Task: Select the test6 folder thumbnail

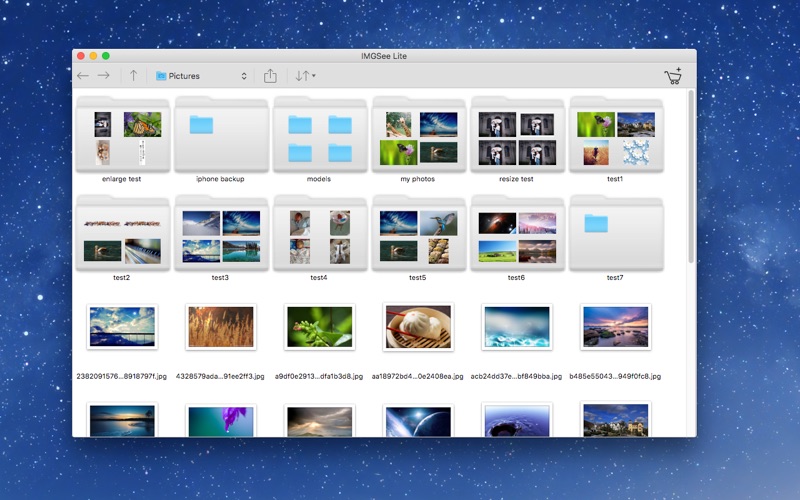Action: pos(517,233)
